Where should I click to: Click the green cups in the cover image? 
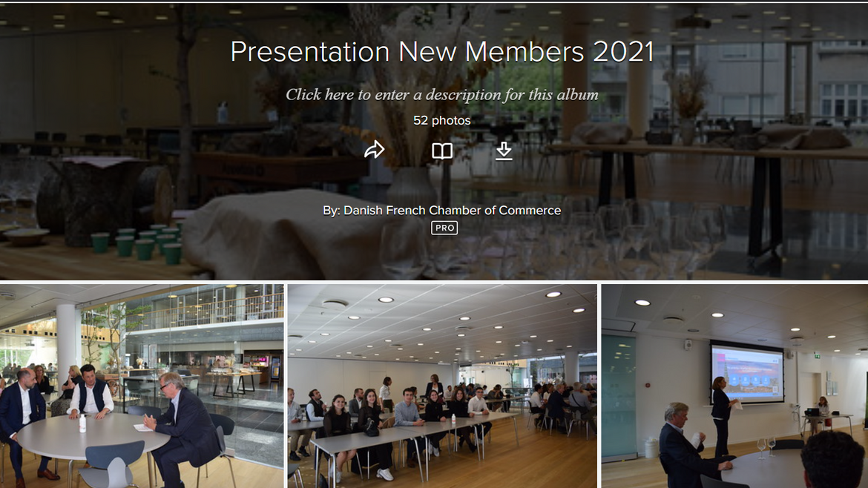coord(139,245)
